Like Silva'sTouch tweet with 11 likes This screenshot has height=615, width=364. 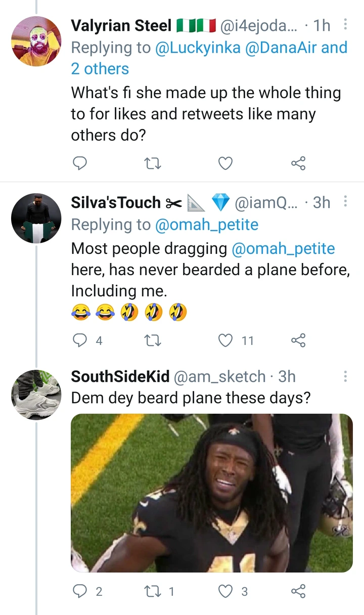click(x=236, y=340)
